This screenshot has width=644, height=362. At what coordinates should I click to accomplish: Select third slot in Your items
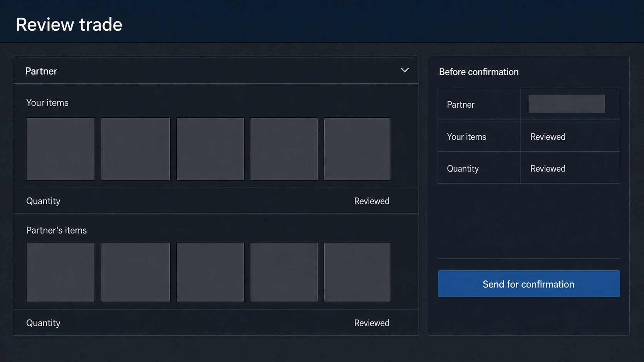(x=210, y=149)
